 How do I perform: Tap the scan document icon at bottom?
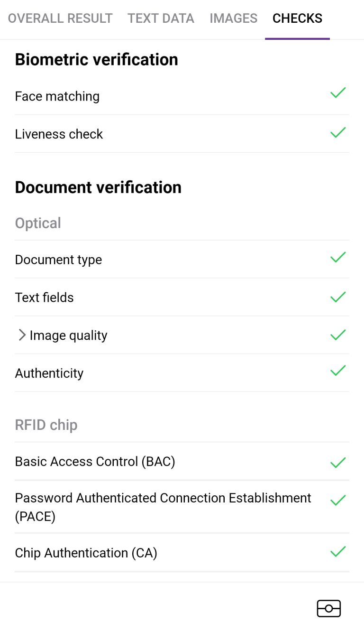tap(329, 608)
